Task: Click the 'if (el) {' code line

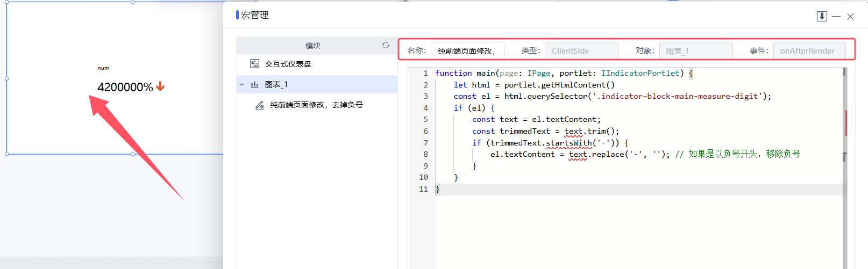Action: [474, 108]
